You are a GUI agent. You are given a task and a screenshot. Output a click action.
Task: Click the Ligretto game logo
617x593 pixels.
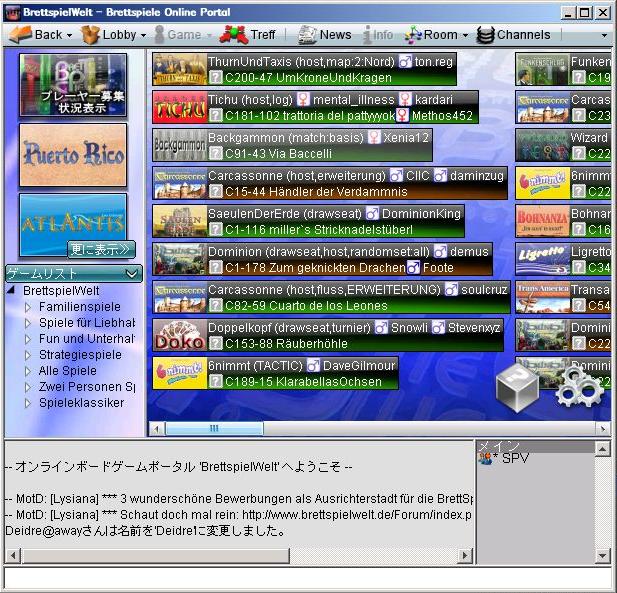pos(543,259)
